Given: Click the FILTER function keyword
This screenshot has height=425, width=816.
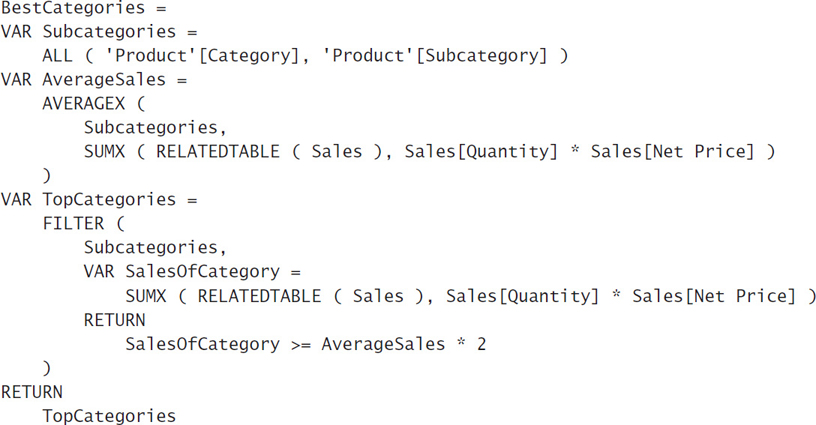Looking at the screenshot, I should [73, 224].
